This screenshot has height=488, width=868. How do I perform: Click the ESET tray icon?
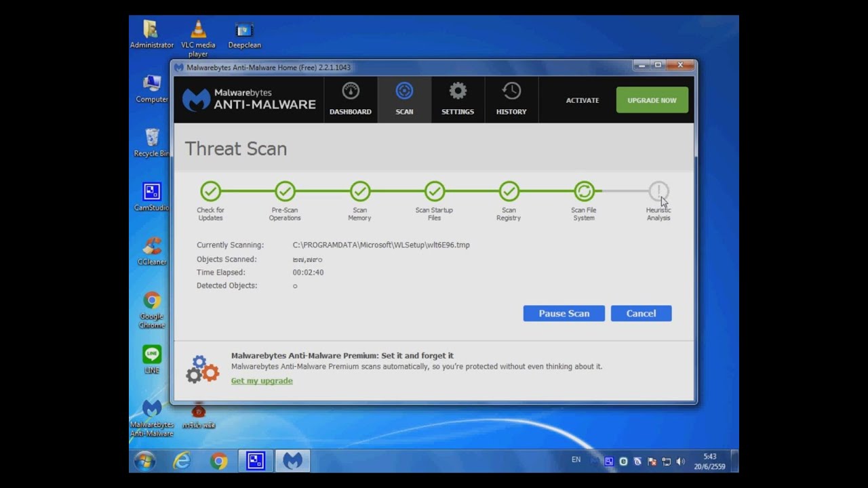coord(623,462)
